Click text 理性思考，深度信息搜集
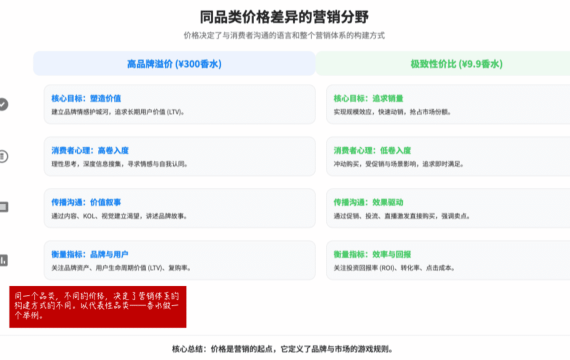Screen dimensions: 570x360 tap(88, 164)
